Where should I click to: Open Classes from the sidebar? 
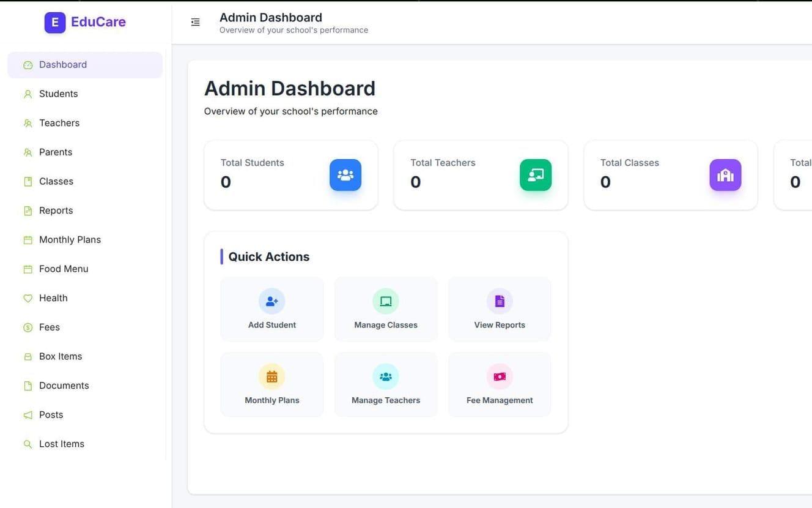click(85, 182)
